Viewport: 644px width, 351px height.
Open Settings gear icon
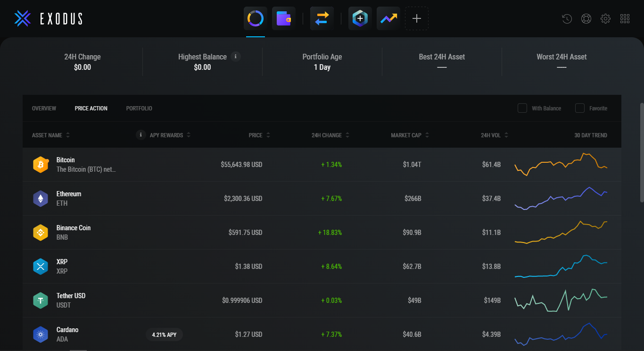point(606,19)
